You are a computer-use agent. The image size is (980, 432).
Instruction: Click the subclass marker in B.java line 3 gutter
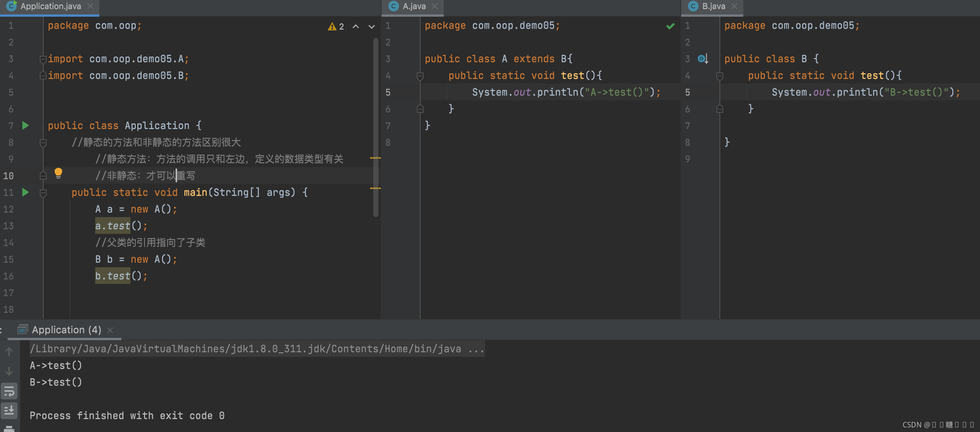703,59
